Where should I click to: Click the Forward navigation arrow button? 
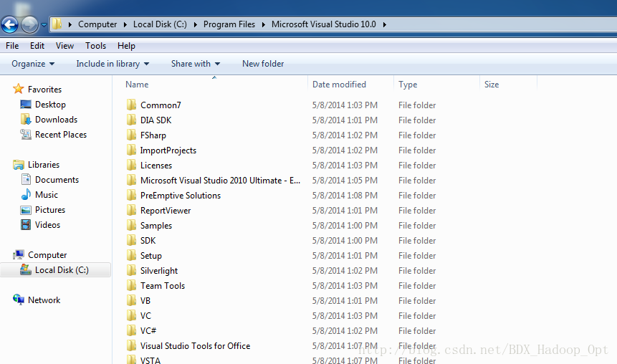[x=29, y=25]
